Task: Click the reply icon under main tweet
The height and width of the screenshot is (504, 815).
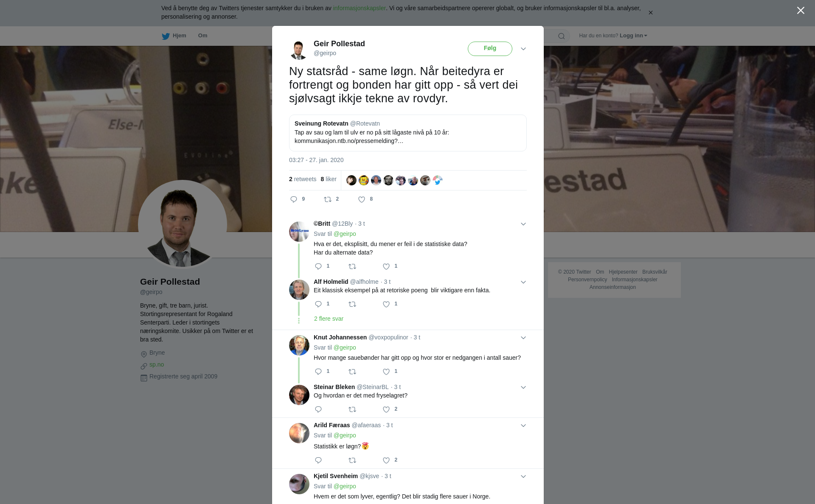Action: coord(294,199)
